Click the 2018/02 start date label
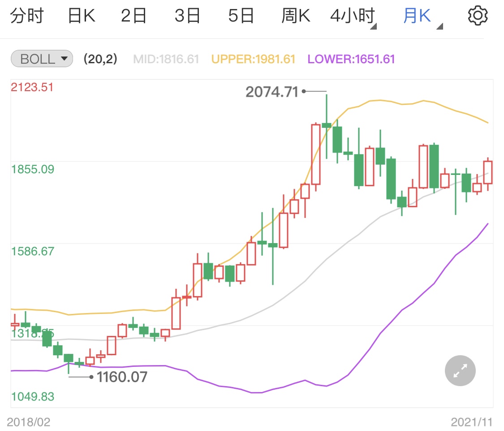 click(29, 422)
